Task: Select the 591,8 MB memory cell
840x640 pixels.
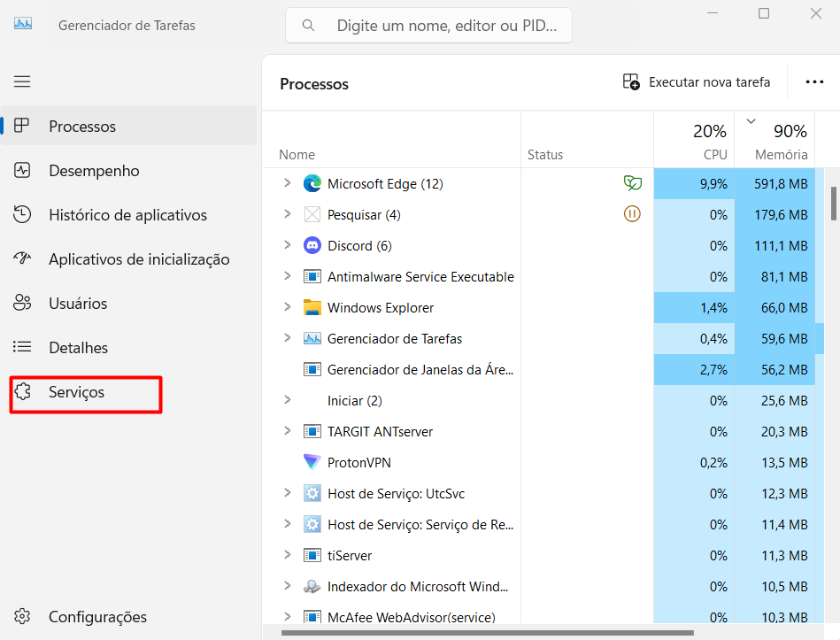Action: pyautogui.click(x=774, y=184)
